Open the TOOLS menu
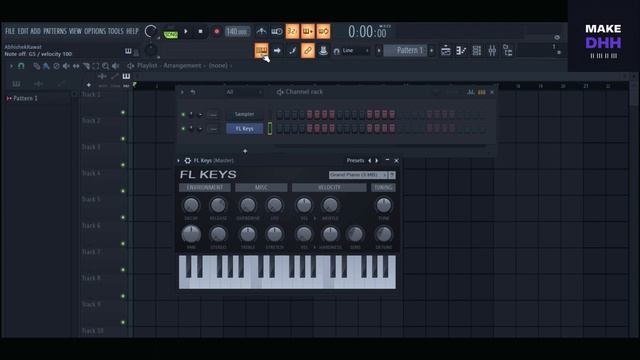This screenshot has height=360, width=640. coord(116,31)
